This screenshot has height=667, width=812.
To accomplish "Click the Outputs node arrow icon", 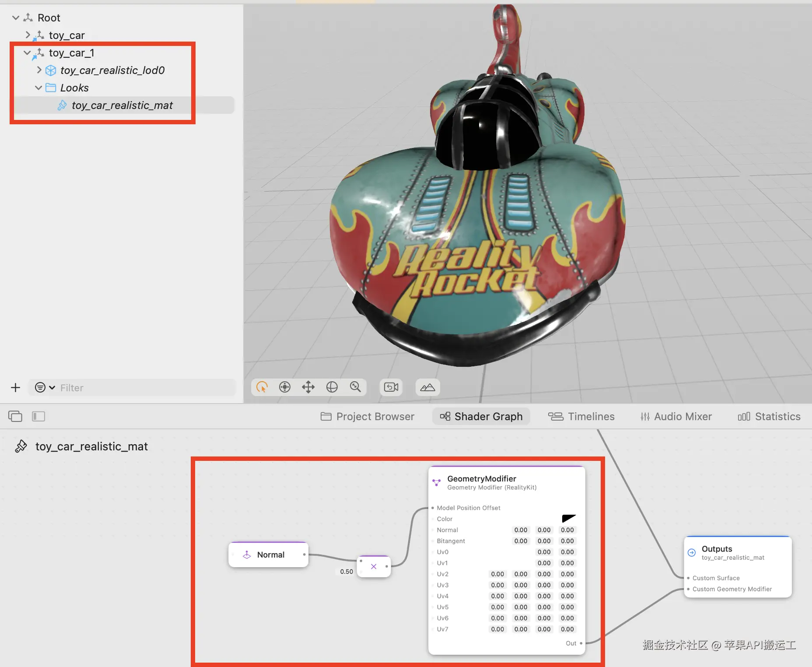I will click(692, 552).
